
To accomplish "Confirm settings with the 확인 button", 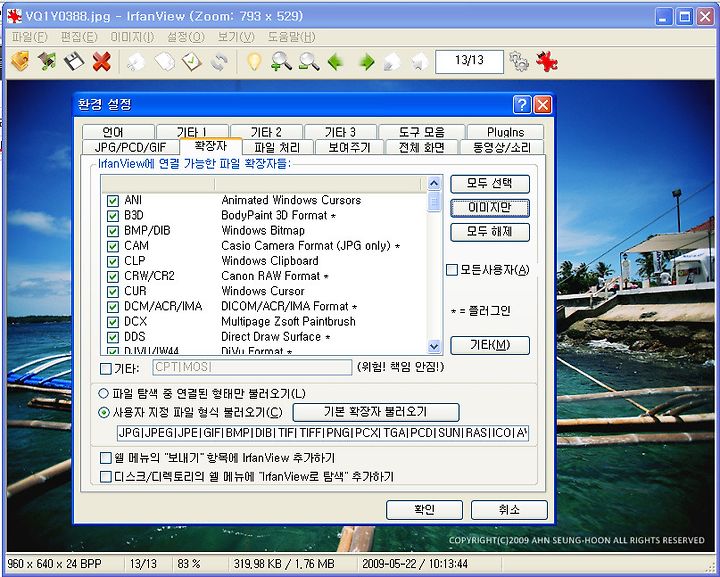I will 424,510.
